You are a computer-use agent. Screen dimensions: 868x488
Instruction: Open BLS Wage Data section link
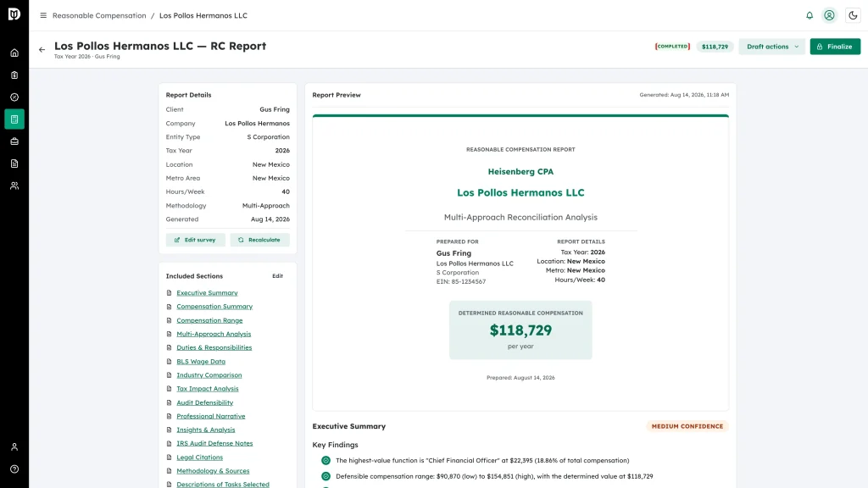201,361
